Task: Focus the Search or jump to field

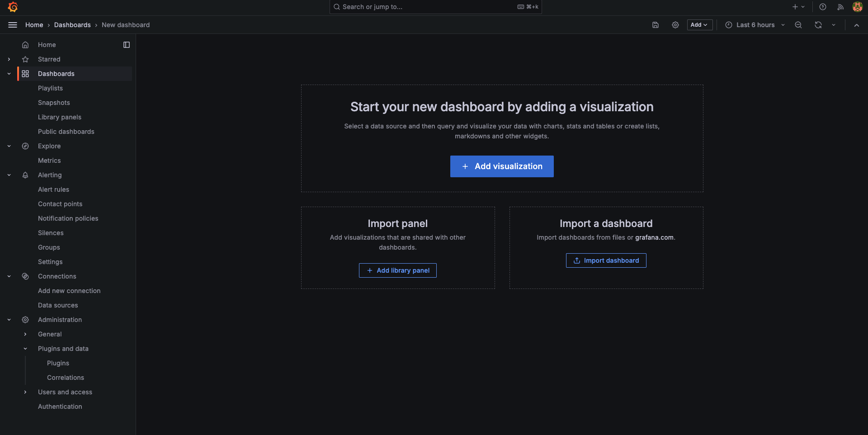Action: click(x=436, y=7)
